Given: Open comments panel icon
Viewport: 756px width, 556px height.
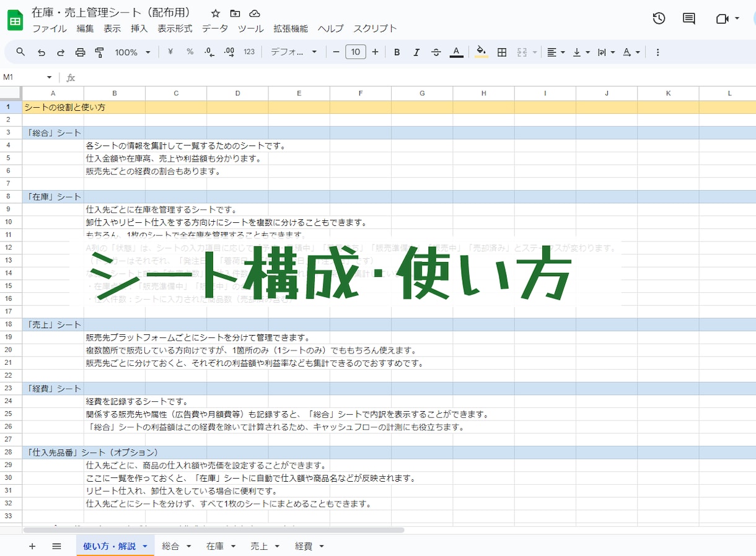Looking at the screenshot, I should pyautogui.click(x=688, y=19).
